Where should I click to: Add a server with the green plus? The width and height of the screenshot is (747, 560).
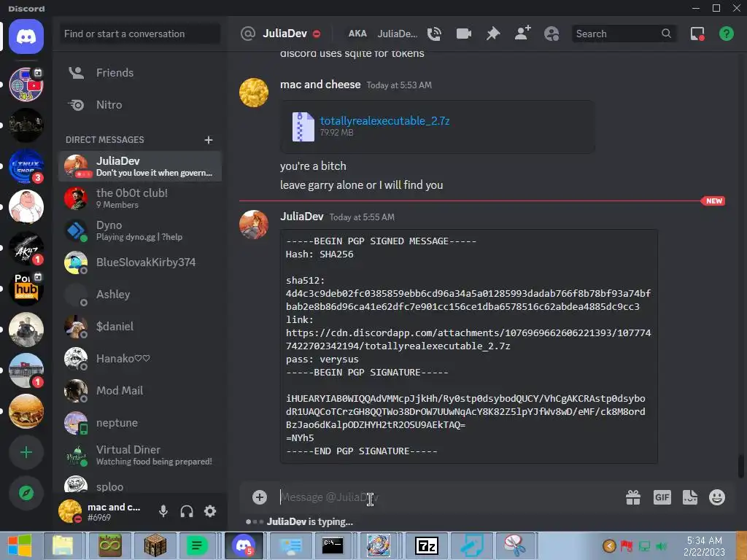[x=26, y=452]
